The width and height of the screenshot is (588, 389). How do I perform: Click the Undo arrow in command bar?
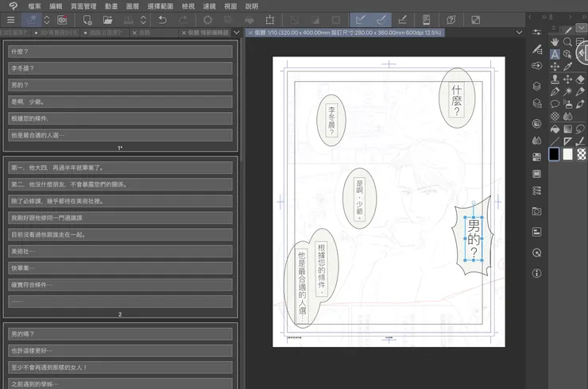click(162, 19)
